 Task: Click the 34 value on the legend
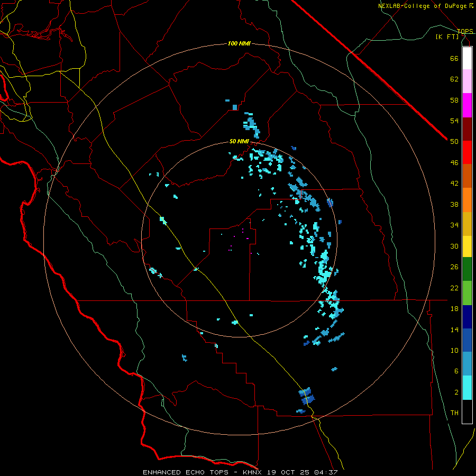tap(454, 225)
